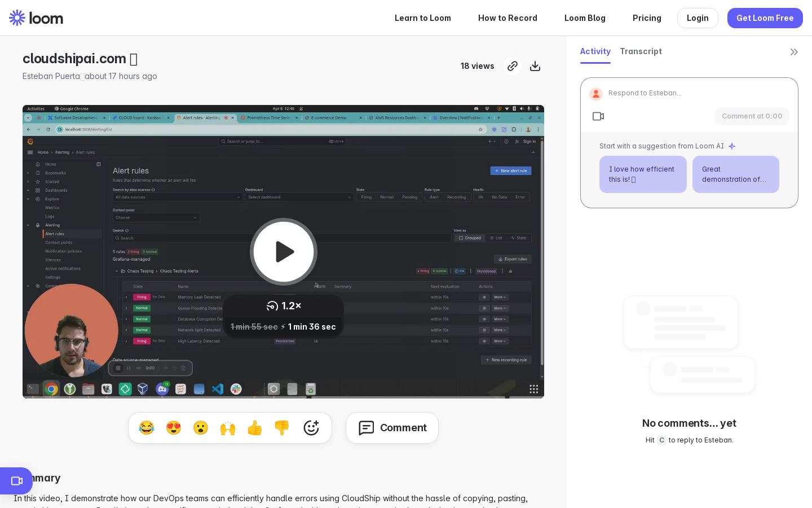React with the heart-eyes emoji
812x508 pixels.
coord(174,428)
